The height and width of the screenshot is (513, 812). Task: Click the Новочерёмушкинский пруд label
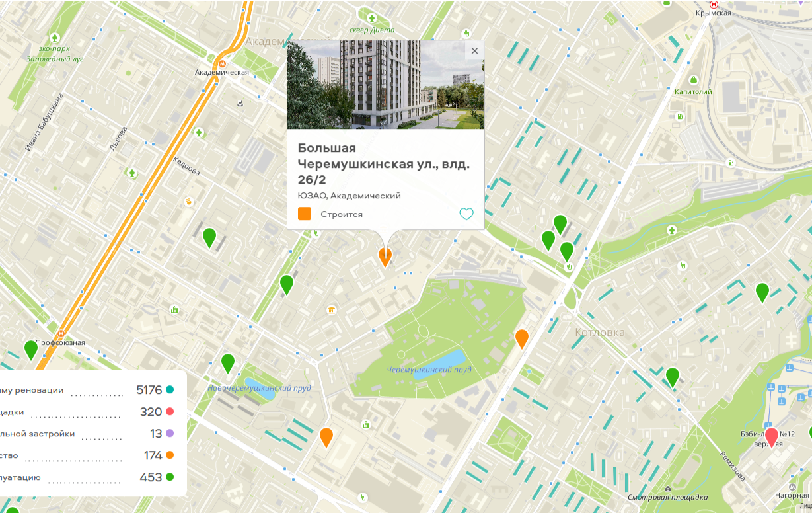(259, 388)
